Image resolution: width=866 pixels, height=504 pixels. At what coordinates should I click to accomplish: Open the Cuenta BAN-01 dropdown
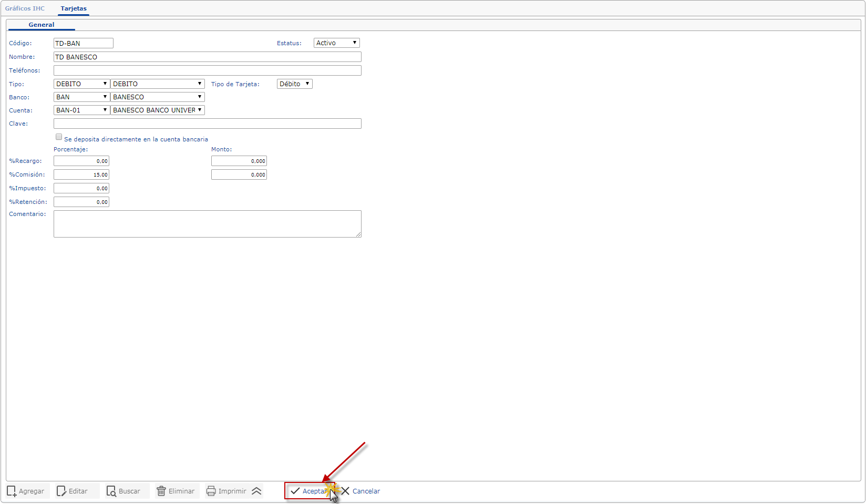click(81, 110)
